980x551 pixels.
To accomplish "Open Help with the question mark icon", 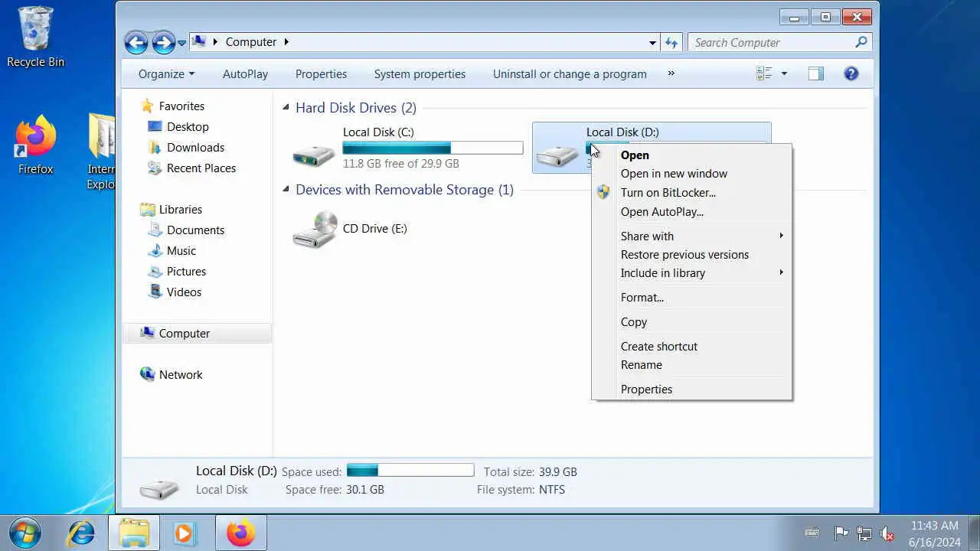I will tap(851, 73).
